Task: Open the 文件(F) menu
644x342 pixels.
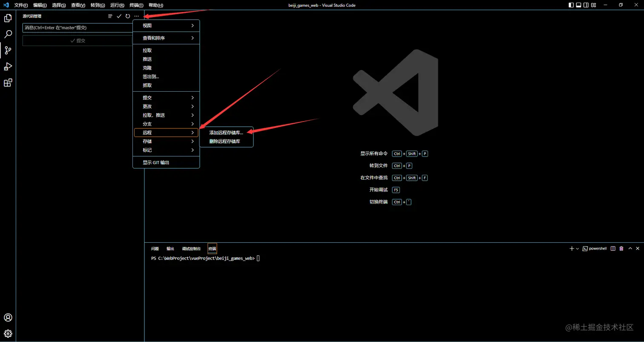Action: [21, 5]
